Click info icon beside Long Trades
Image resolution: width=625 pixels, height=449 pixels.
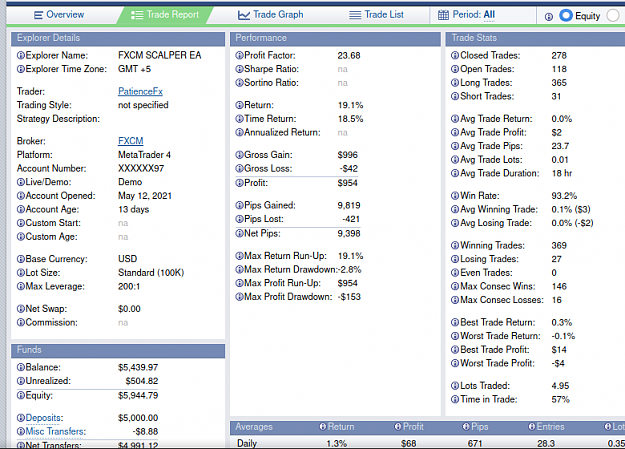455,83
